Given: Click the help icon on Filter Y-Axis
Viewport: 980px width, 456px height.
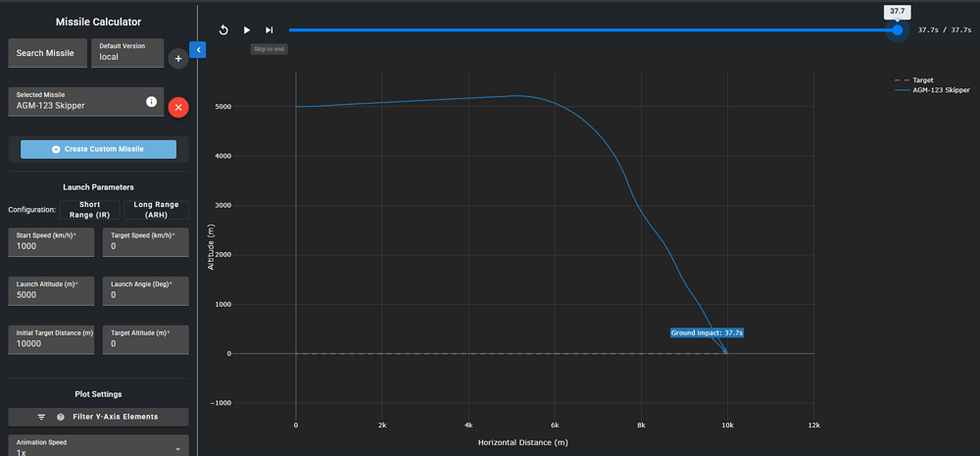Looking at the screenshot, I should tap(61, 417).
